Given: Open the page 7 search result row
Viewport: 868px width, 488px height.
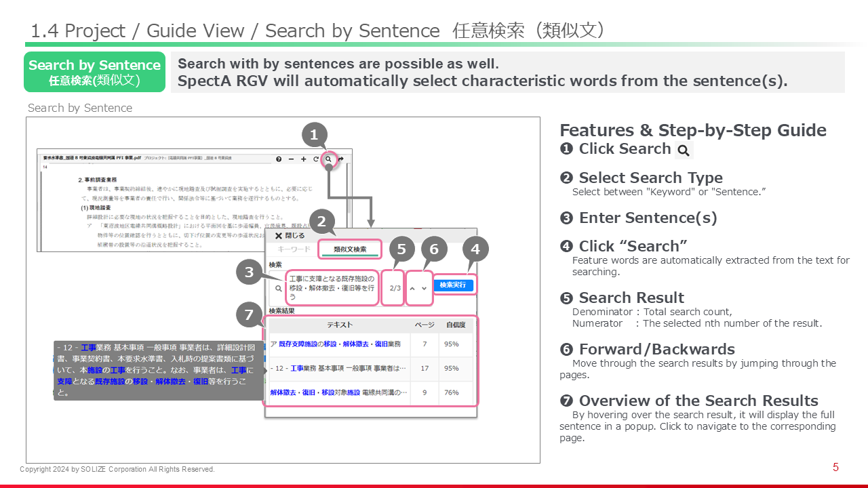Looking at the screenshot, I should click(372, 344).
